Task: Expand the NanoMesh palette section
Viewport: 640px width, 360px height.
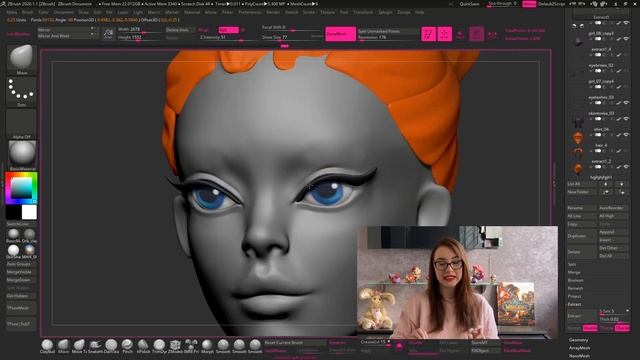Action: pyautogui.click(x=579, y=356)
